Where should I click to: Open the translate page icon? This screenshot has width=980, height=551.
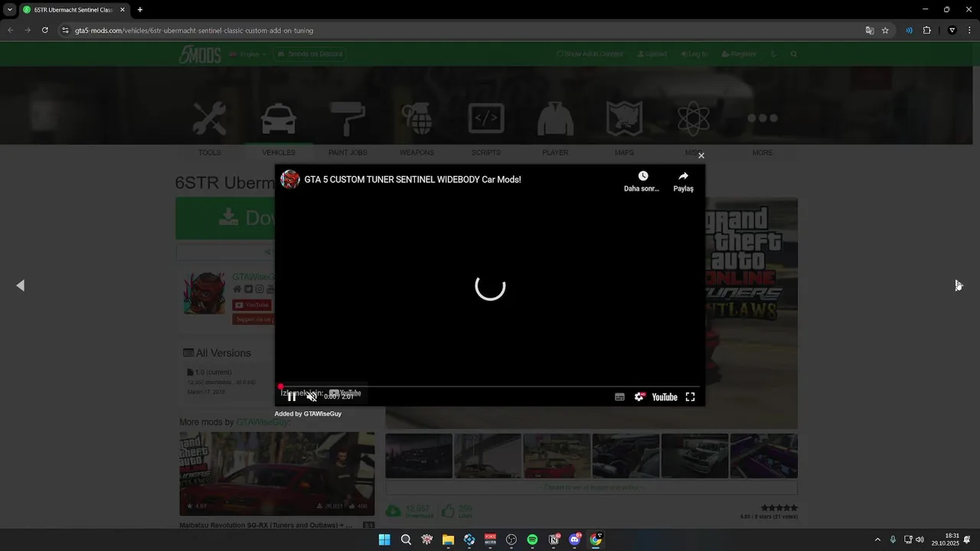coord(870,31)
